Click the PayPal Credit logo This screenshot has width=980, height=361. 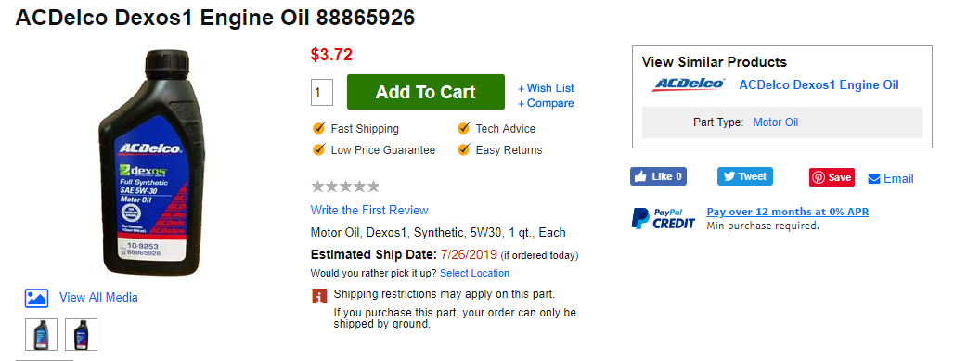click(x=663, y=217)
